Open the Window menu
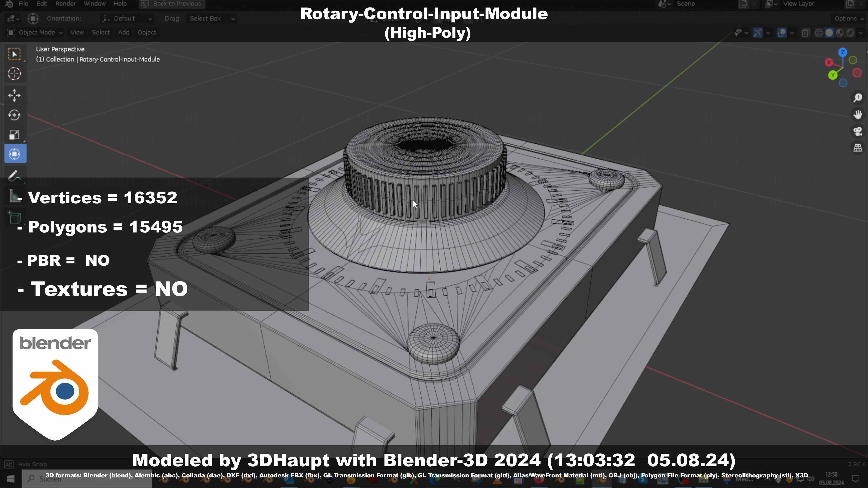Image resolution: width=868 pixels, height=488 pixels. [x=94, y=4]
